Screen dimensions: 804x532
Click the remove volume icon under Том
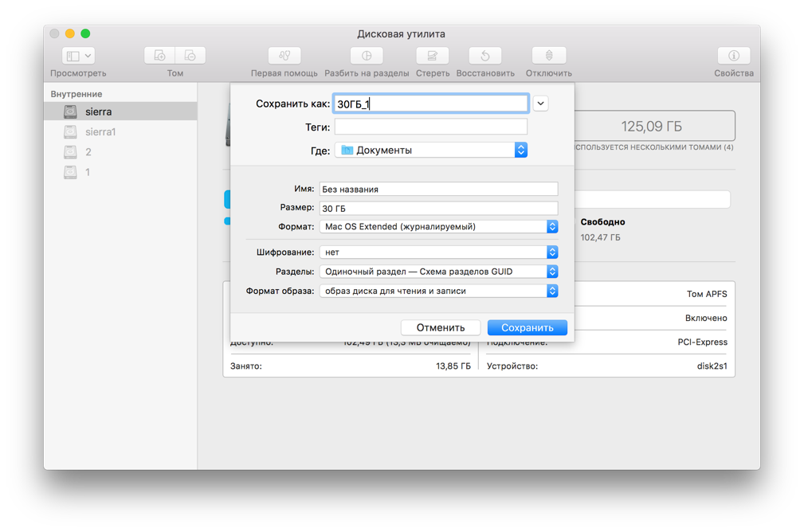190,53
